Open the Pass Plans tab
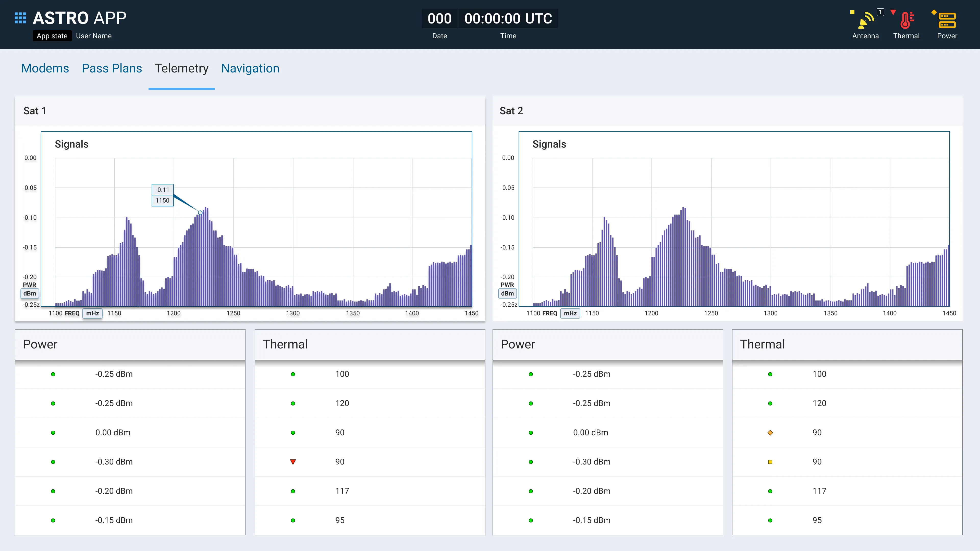 112,68
